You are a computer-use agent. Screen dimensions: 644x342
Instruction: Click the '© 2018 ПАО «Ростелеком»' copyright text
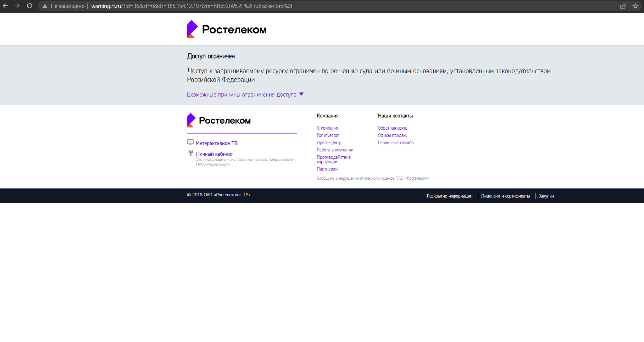[x=214, y=195]
